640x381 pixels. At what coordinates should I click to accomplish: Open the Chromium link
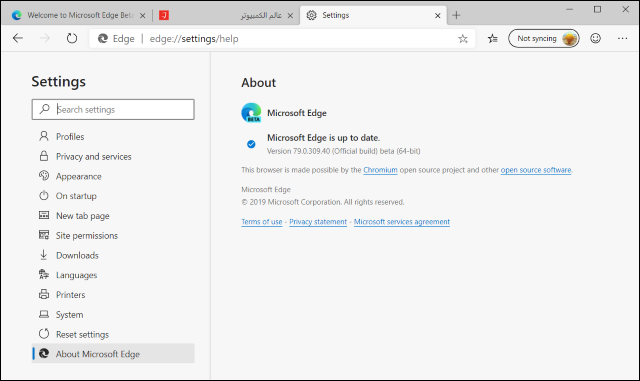pyautogui.click(x=380, y=170)
